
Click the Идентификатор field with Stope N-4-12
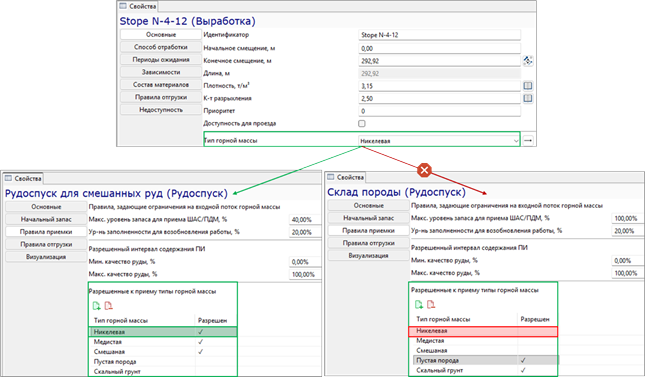tap(439, 35)
